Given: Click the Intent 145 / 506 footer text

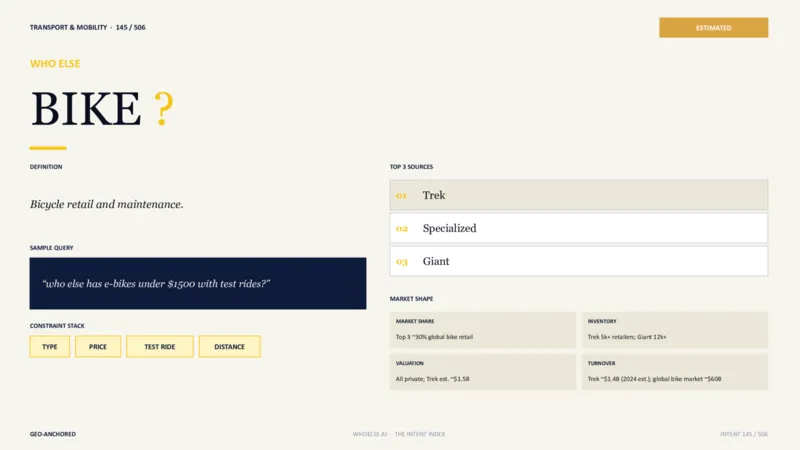Looking at the screenshot, I should [x=744, y=434].
